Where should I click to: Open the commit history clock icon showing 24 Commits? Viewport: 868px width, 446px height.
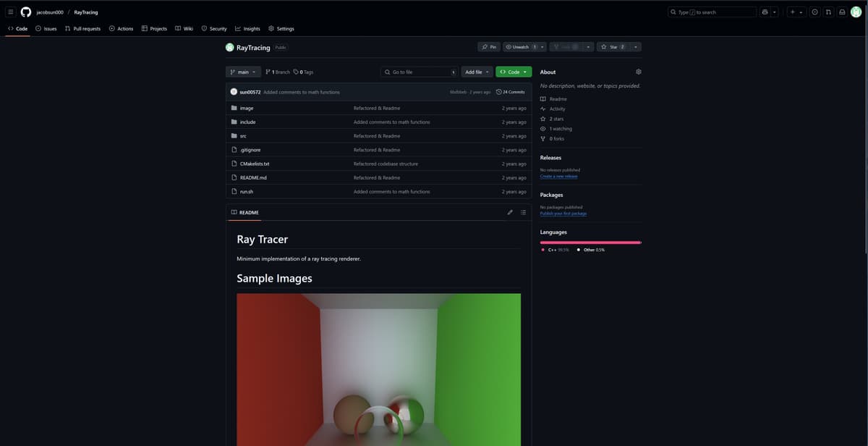tap(498, 92)
